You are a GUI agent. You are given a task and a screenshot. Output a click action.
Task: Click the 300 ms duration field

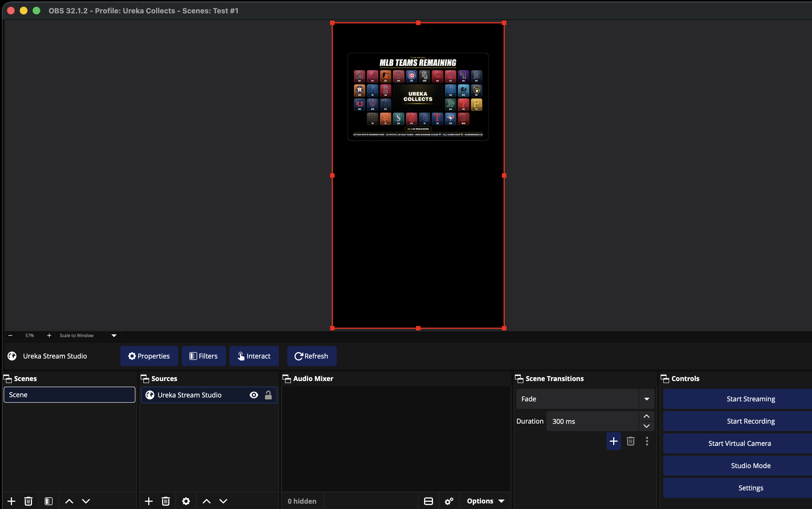click(592, 421)
